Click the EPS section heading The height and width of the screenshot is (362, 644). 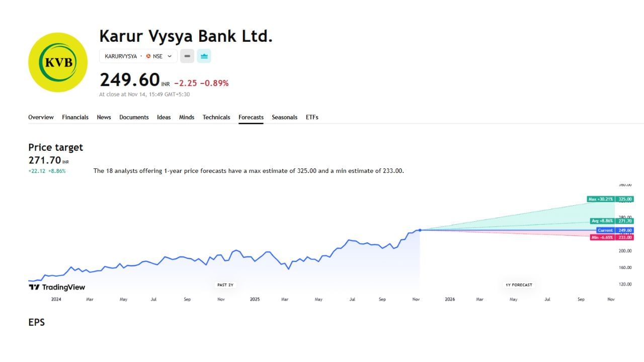point(36,322)
